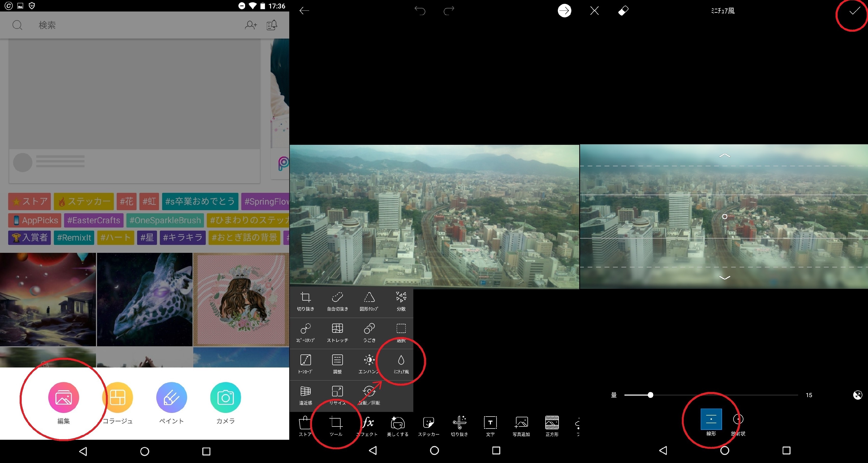Image resolution: width=868 pixels, height=463 pixels.
Task: Open the カメラ camera option
Action: pos(225,398)
